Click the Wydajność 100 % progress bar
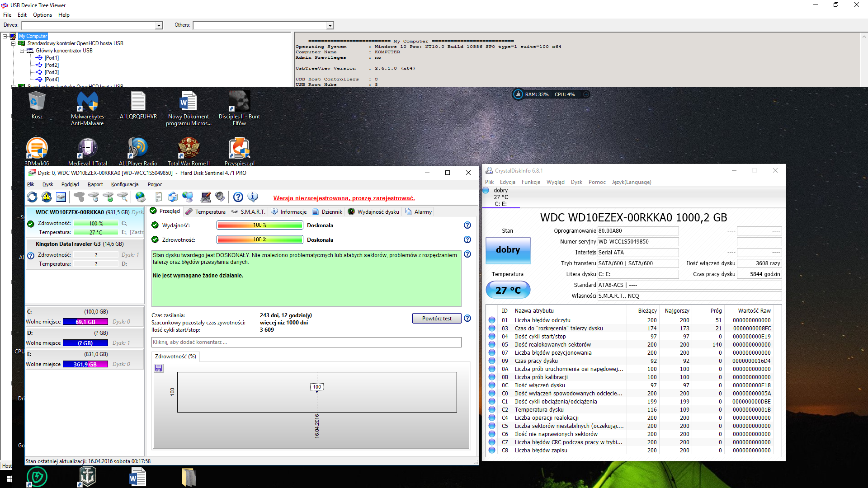 tap(259, 225)
